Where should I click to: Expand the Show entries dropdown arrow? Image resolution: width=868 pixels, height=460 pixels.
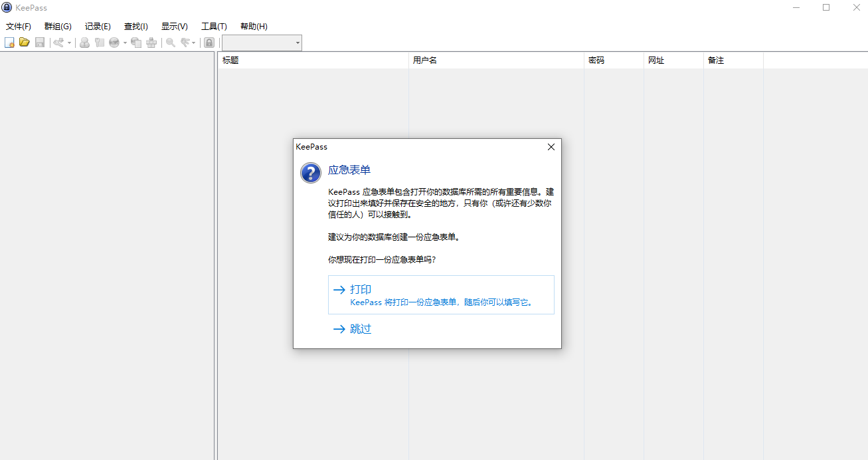pyautogui.click(x=193, y=43)
